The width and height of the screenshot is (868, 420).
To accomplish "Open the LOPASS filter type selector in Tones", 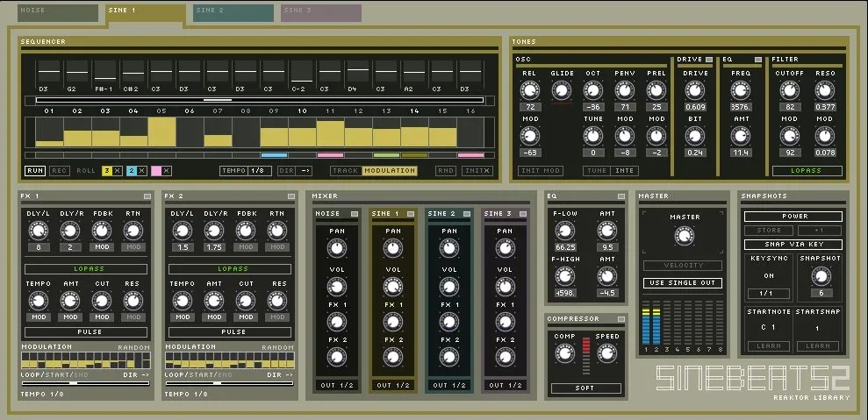I will (807, 171).
